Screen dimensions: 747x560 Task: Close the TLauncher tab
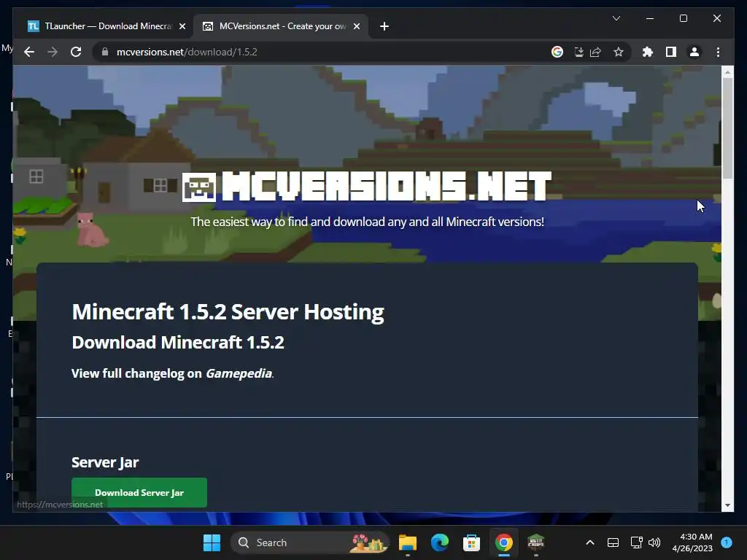(182, 26)
